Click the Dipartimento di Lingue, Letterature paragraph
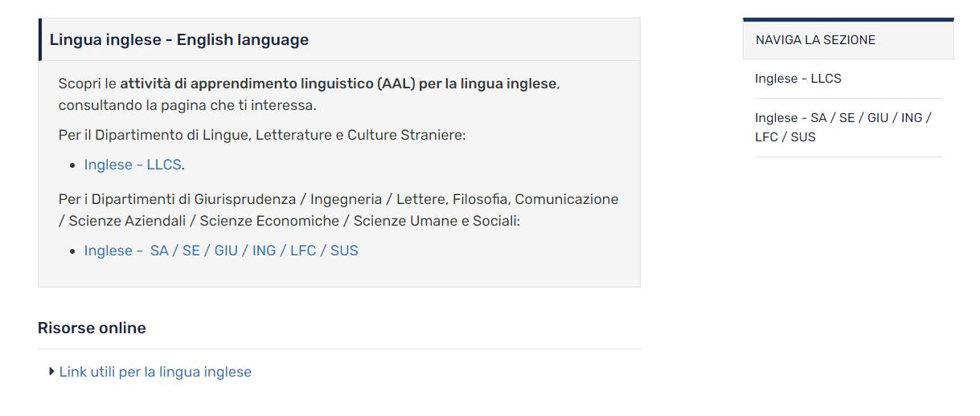 (x=262, y=135)
